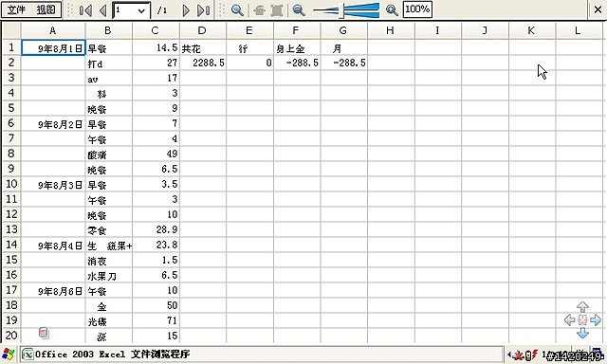Pan left with the left arrow
607x364 pixels.
click(x=569, y=319)
